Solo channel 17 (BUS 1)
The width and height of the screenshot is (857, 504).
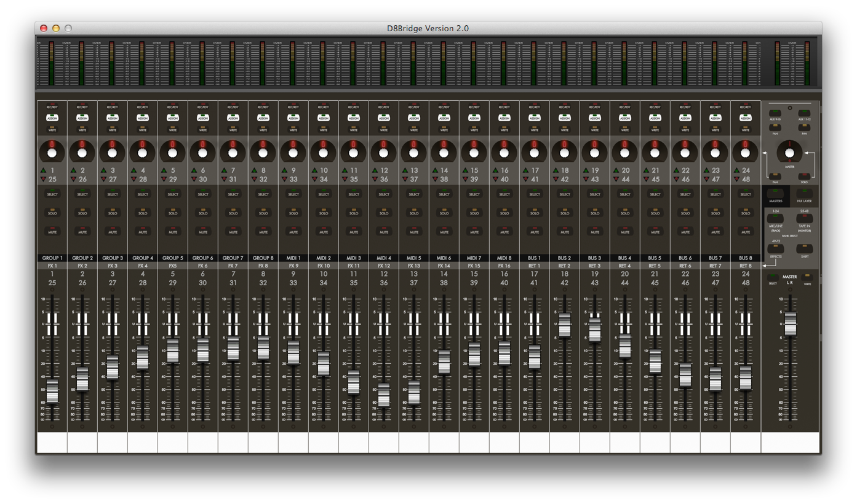[535, 212]
